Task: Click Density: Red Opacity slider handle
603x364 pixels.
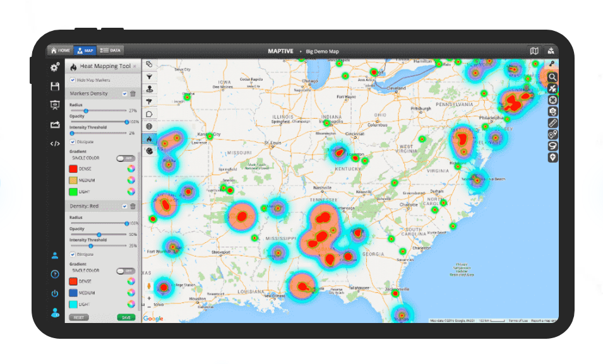Action: point(99,235)
